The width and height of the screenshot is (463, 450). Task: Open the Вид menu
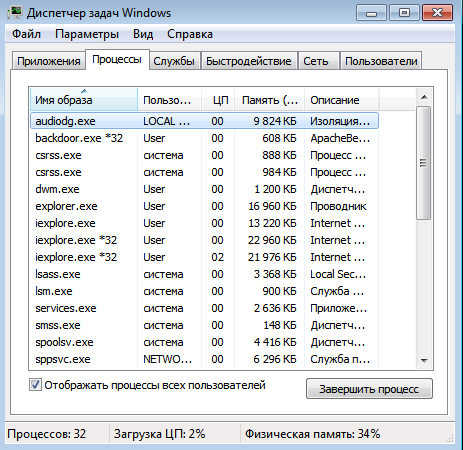coord(143,34)
